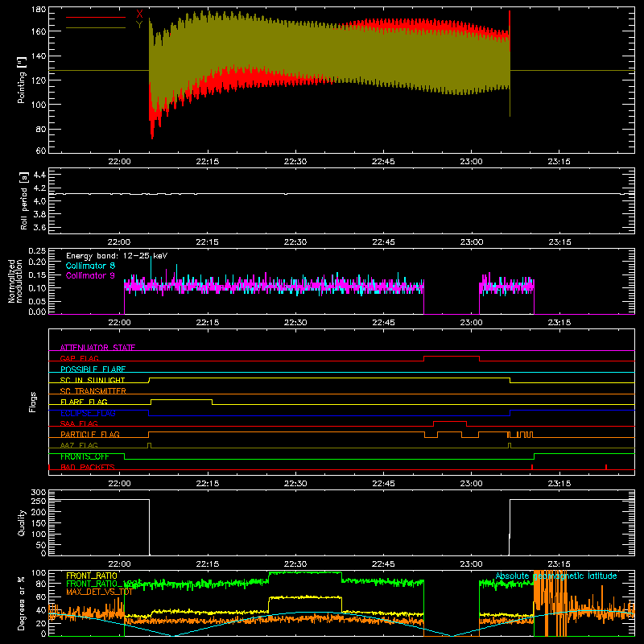Click the orange MAX_DET_VS_TOT legend label
Screen dimensions: 644x644
[99, 592]
